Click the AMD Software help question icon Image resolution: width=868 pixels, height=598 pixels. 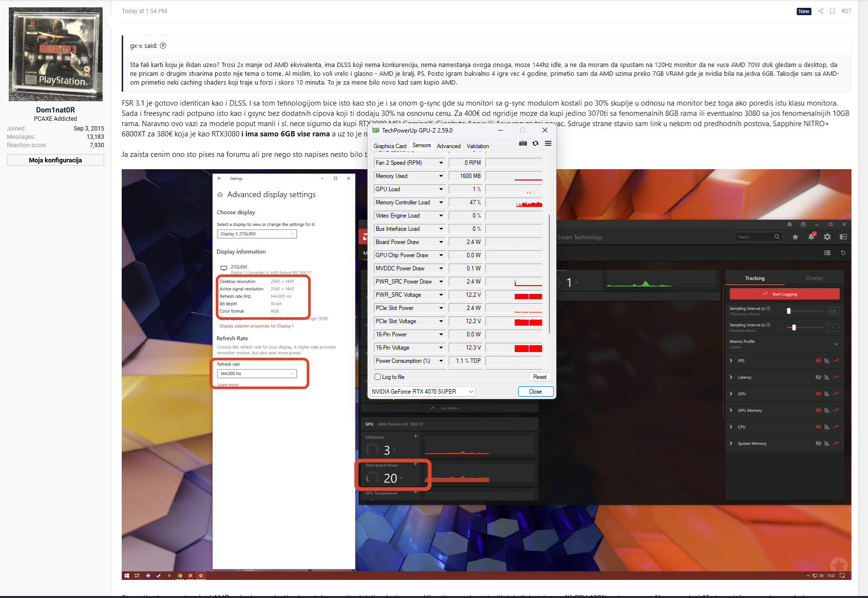point(803,224)
